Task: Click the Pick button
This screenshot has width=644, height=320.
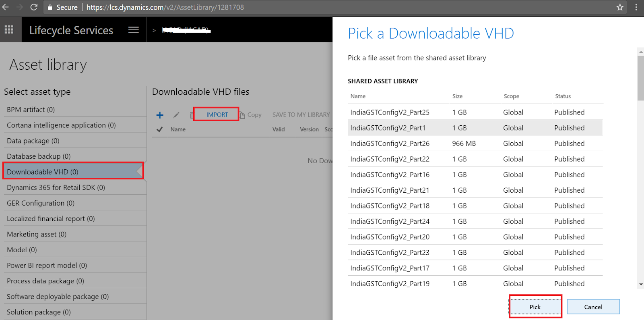Action: coord(535,307)
